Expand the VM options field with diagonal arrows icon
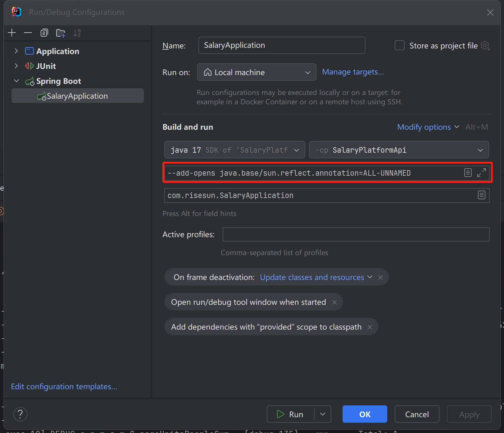This screenshot has height=433, width=504. click(482, 173)
